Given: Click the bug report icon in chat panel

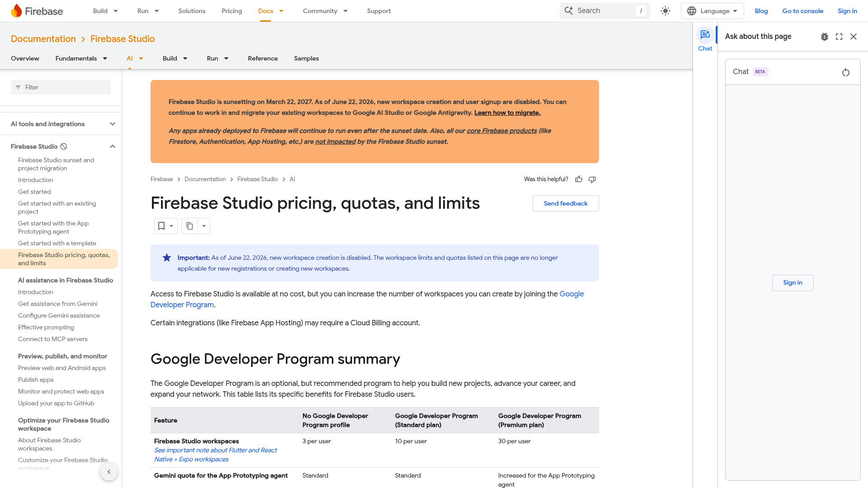Looking at the screenshot, I should click(x=825, y=37).
